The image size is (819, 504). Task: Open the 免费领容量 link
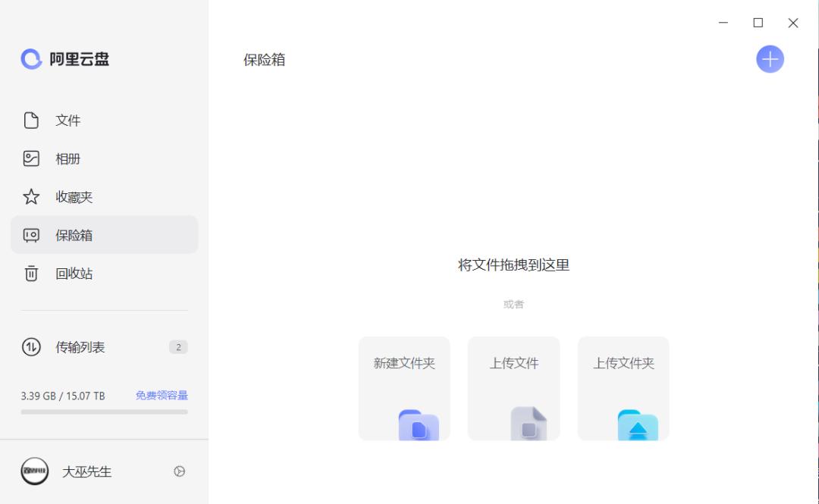tap(162, 395)
